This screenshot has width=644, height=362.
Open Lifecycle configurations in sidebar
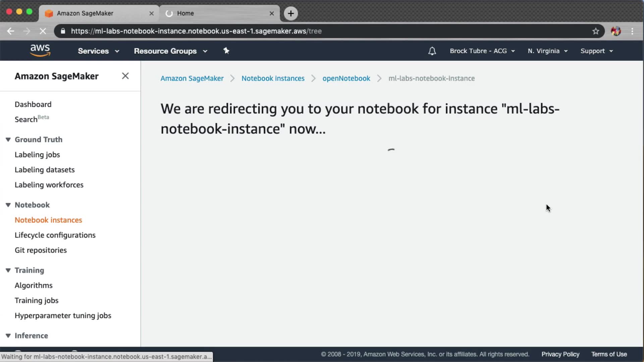55,235
